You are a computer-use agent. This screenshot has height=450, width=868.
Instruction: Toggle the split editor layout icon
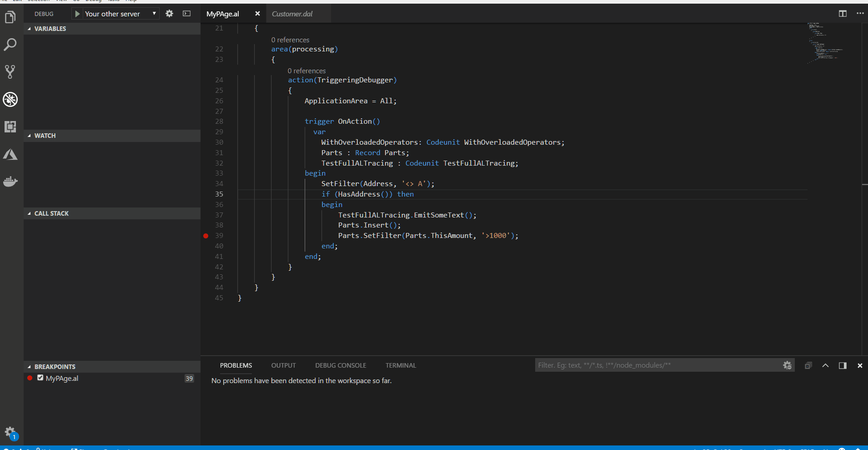(843, 14)
